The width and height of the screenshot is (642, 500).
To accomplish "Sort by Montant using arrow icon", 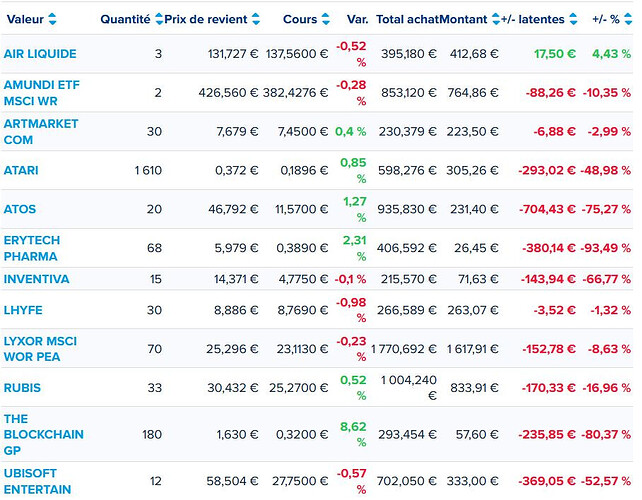I will point(495,19).
